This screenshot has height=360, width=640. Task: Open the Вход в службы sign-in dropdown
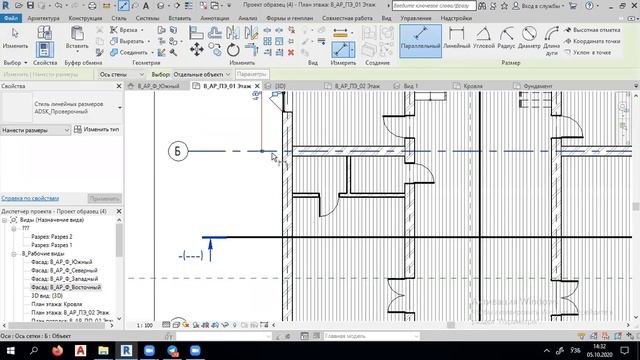538,6
